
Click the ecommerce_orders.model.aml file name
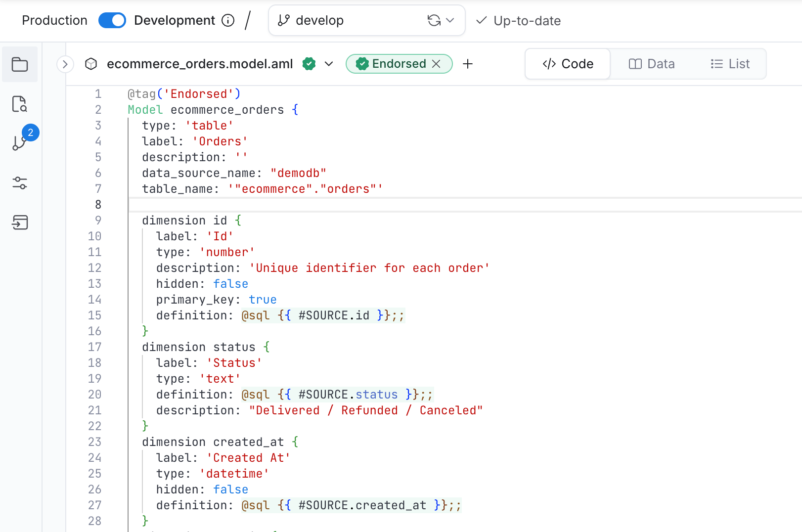pos(200,64)
